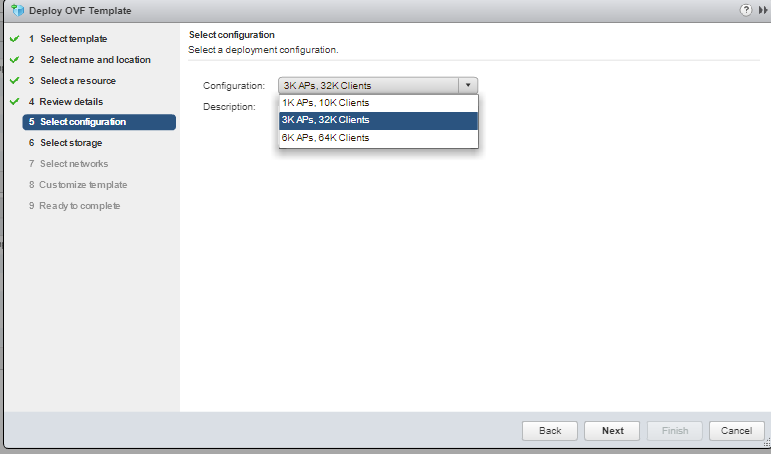Click step 9 Ready to complete
The image size is (771, 454).
(x=74, y=206)
